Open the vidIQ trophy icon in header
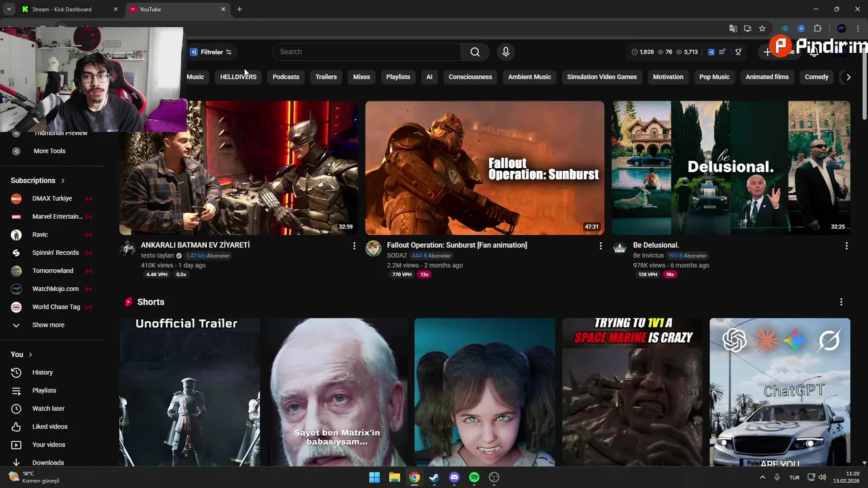The width and height of the screenshot is (868, 488). (738, 52)
